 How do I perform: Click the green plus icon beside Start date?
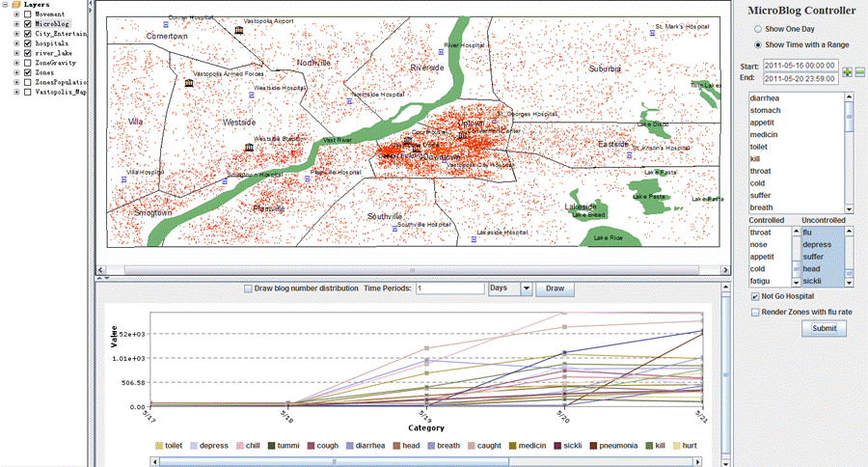(847, 72)
